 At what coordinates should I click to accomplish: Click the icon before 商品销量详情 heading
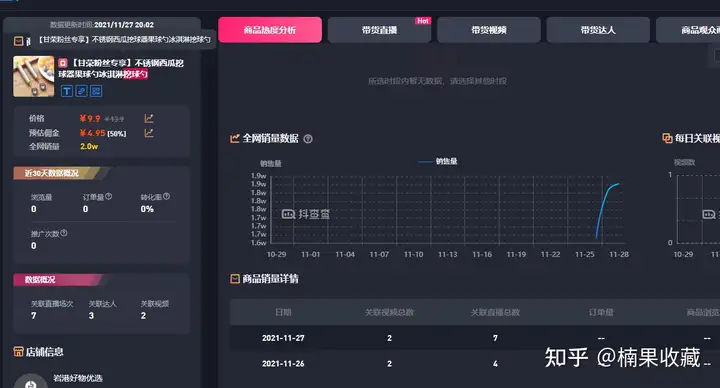[x=235, y=279]
